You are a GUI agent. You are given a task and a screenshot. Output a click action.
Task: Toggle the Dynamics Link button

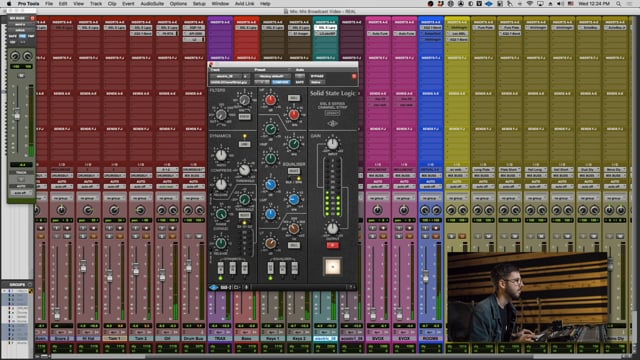[x=244, y=144]
